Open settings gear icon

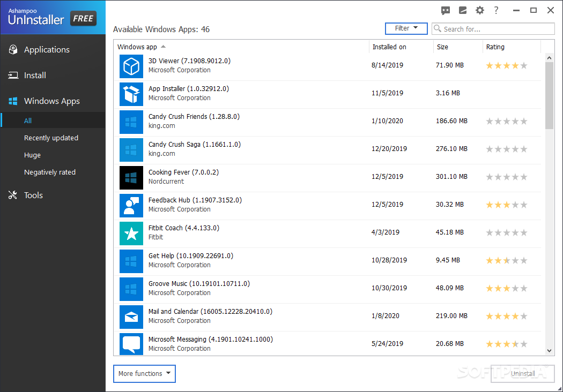pos(480,10)
